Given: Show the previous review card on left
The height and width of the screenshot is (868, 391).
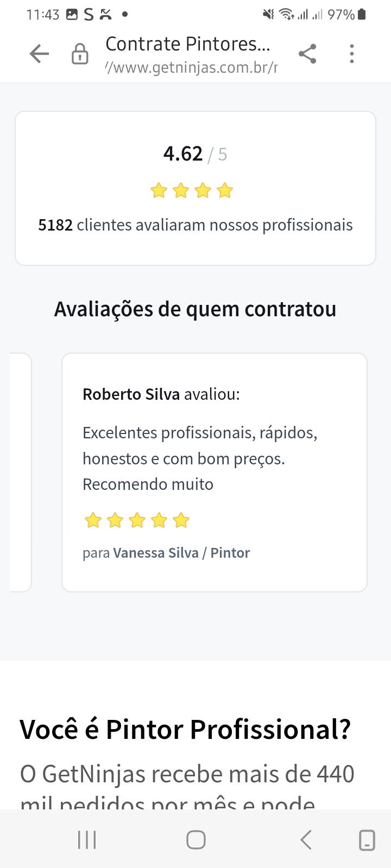Looking at the screenshot, I should (21, 472).
